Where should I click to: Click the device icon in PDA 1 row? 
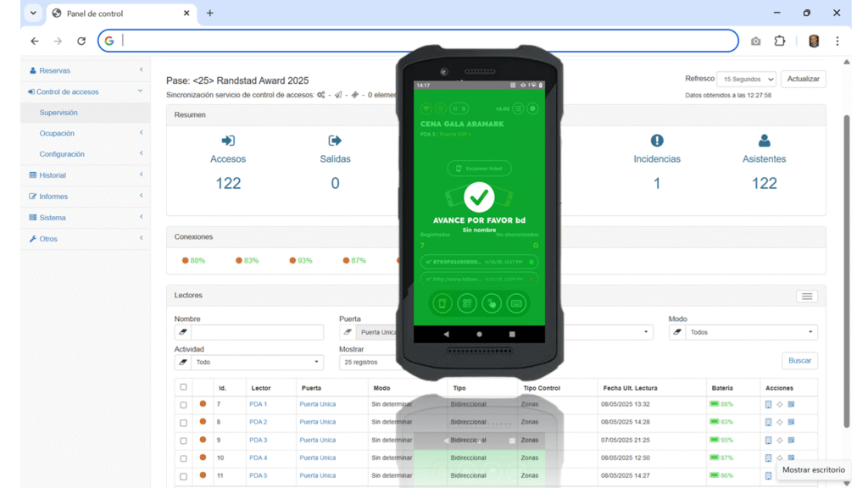coord(768,404)
